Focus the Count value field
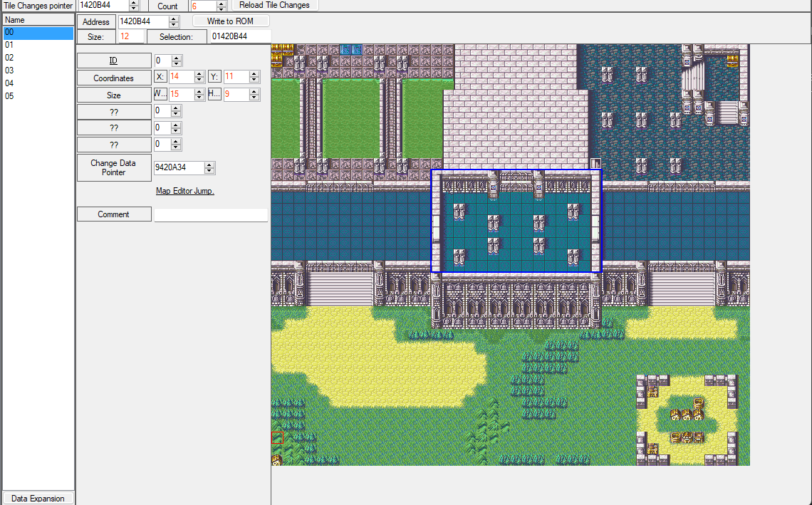Screen dimensions: 812x505 [x=203, y=6]
